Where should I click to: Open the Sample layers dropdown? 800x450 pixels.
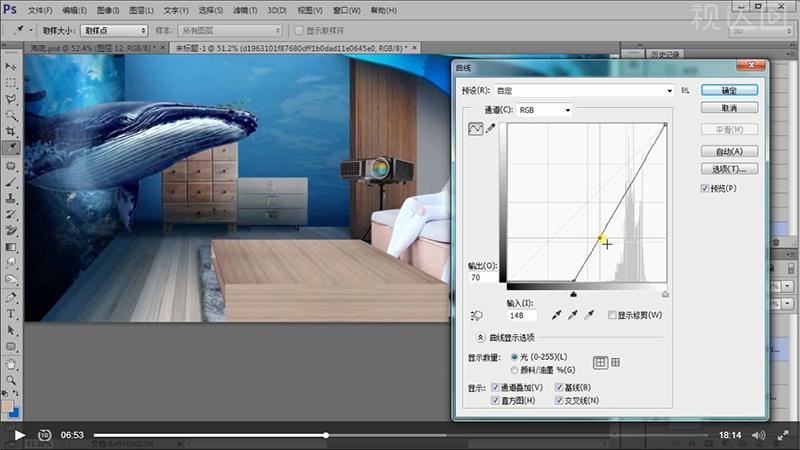coord(230,31)
